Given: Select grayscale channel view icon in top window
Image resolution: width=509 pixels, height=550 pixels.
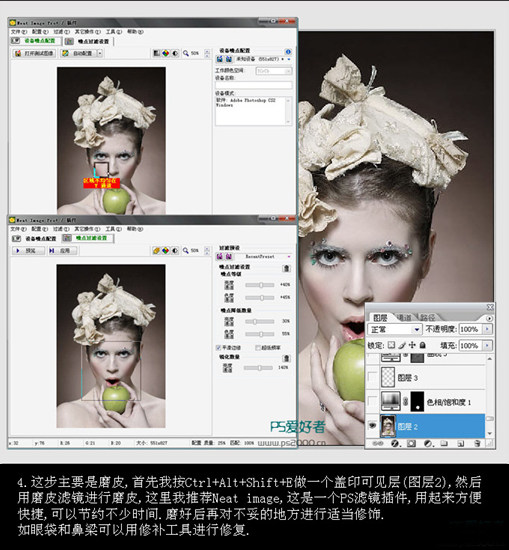Looking at the screenshot, I should pos(156,53).
